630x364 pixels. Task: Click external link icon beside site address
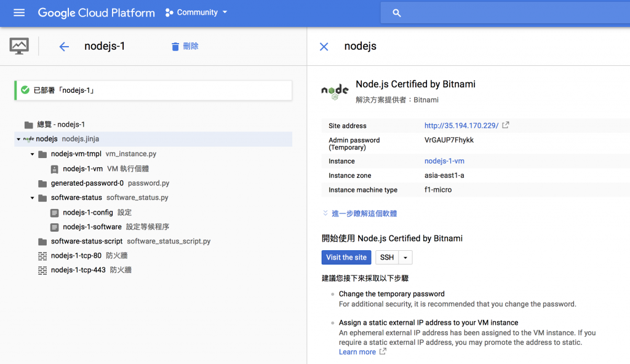point(506,125)
